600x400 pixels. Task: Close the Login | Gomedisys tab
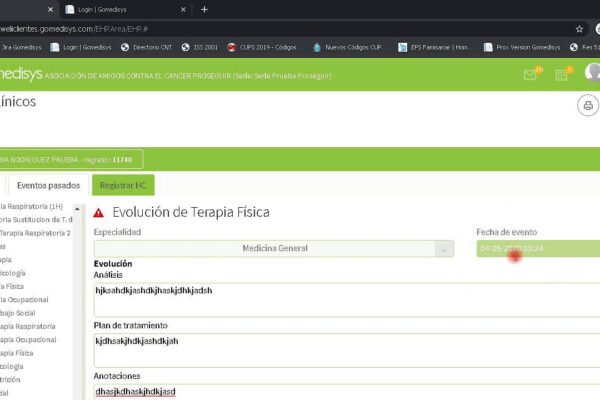click(x=183, y=10)
